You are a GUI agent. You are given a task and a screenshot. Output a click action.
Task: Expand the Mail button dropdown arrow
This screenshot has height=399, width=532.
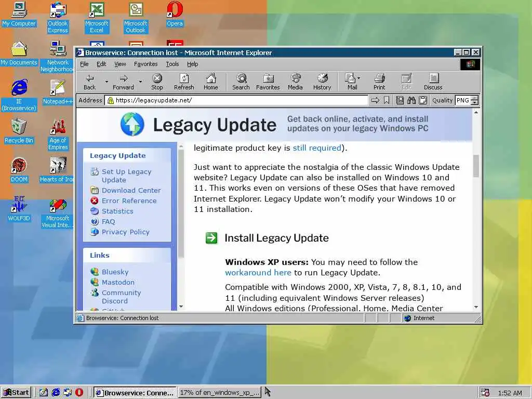(x=358, y=78)
